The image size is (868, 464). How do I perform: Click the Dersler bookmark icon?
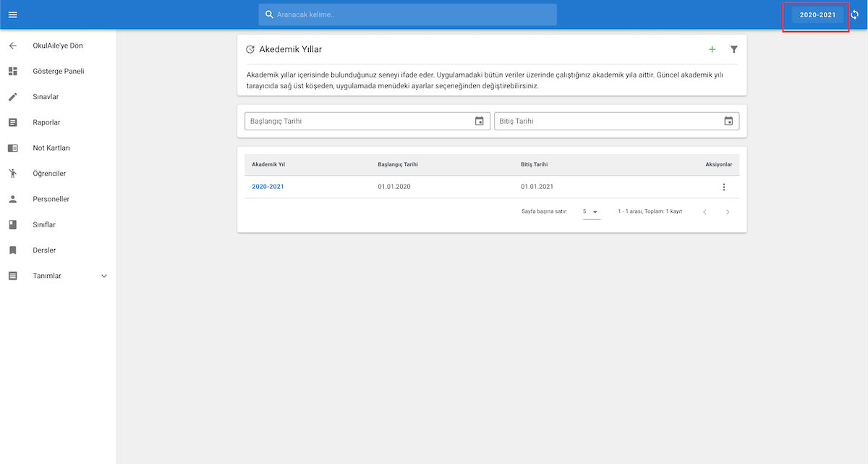[x=12, y=250]
